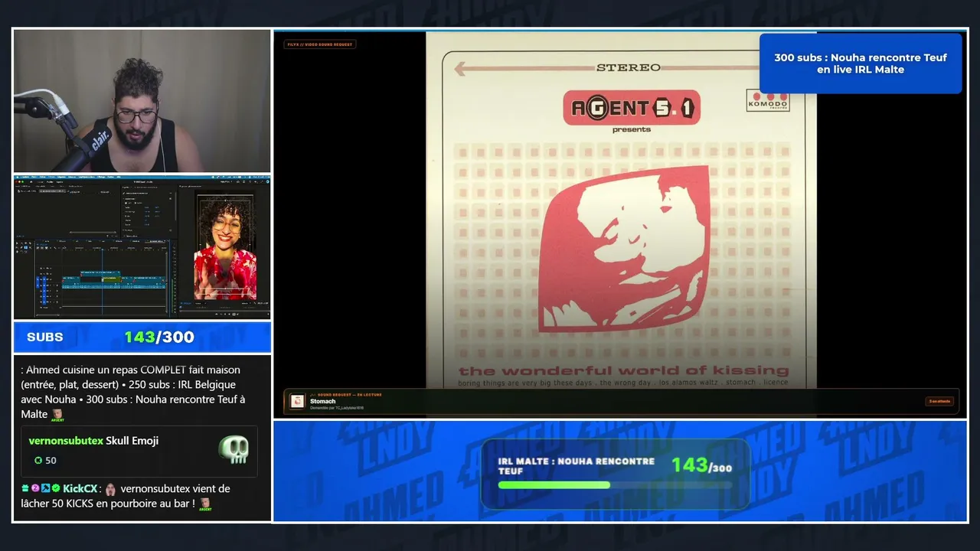Image resolution: width=980 pixels, height=551 pixels.
Task: Click the olive-green clip in the editor timeline
Action: point(111,280)
